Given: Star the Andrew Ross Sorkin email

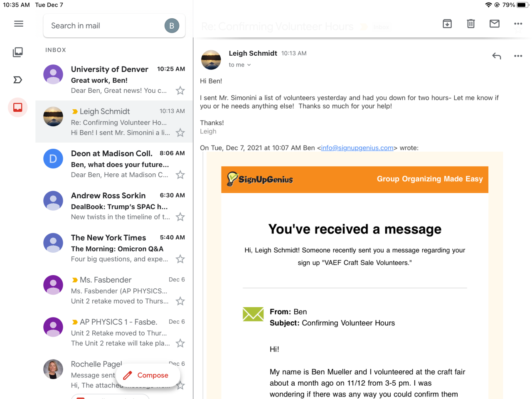Looking at the screenshot, I should (180, 217).
